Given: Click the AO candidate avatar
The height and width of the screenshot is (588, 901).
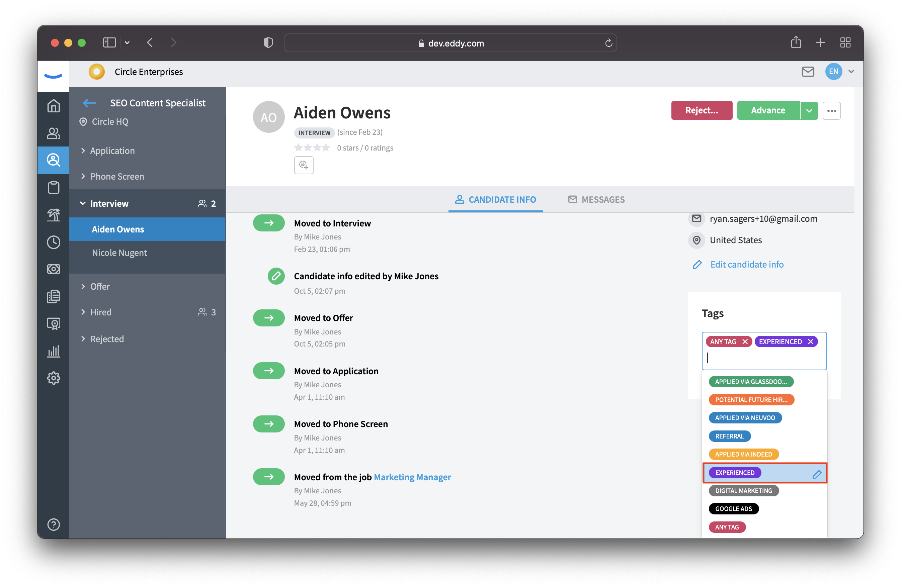Looking at the screenshot, I should coord(268,117).
